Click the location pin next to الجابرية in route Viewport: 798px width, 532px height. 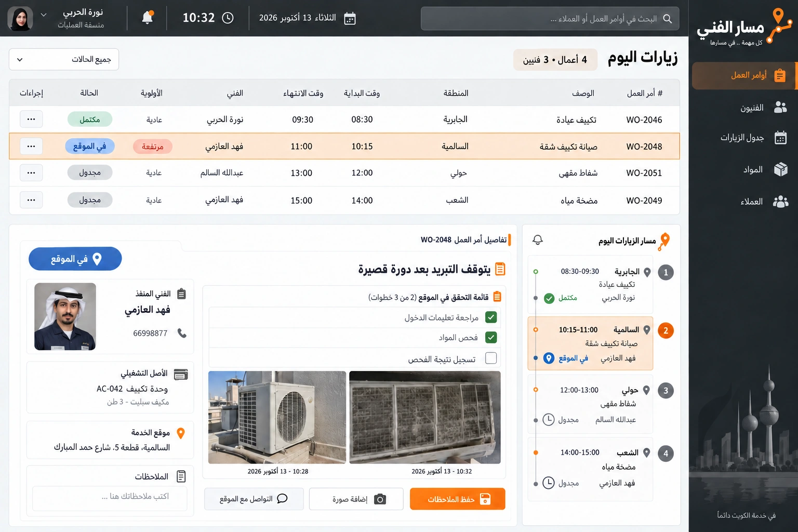click(647, 272)
